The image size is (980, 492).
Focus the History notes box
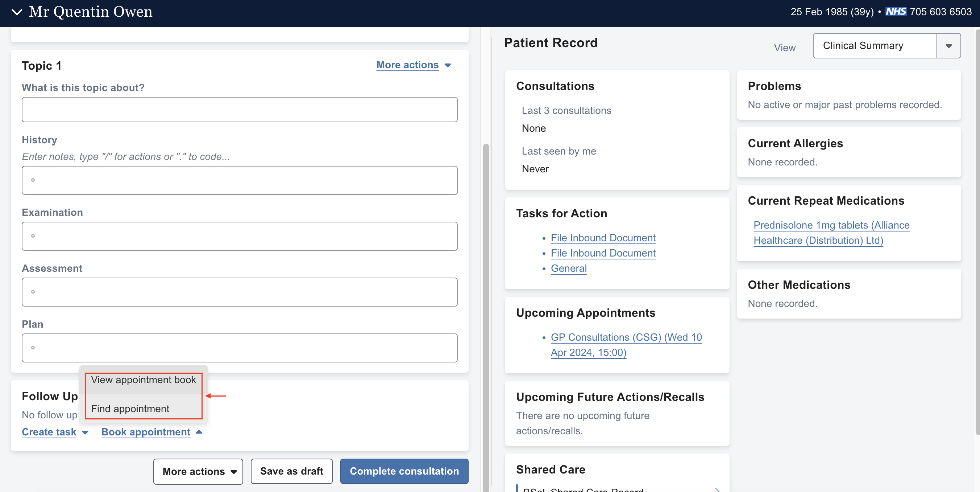coord(239,180)
